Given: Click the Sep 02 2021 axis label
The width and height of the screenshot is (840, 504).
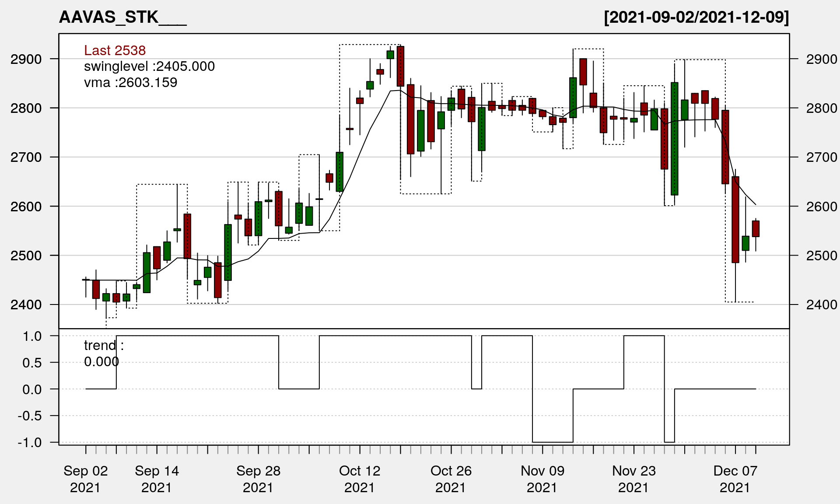Looking at the screenshot, I should tap(85, 479).
